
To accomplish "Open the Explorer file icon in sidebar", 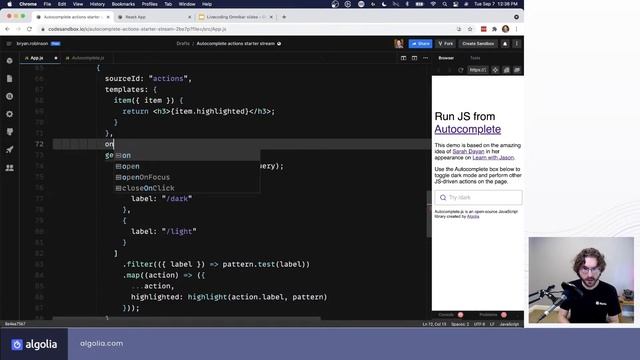I will point(9,78).
